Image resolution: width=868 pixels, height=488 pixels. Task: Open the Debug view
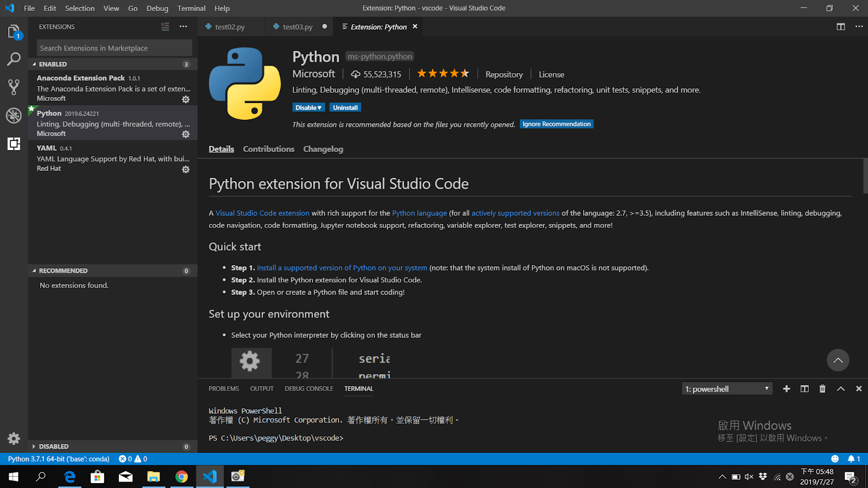(x=14, y=115)
